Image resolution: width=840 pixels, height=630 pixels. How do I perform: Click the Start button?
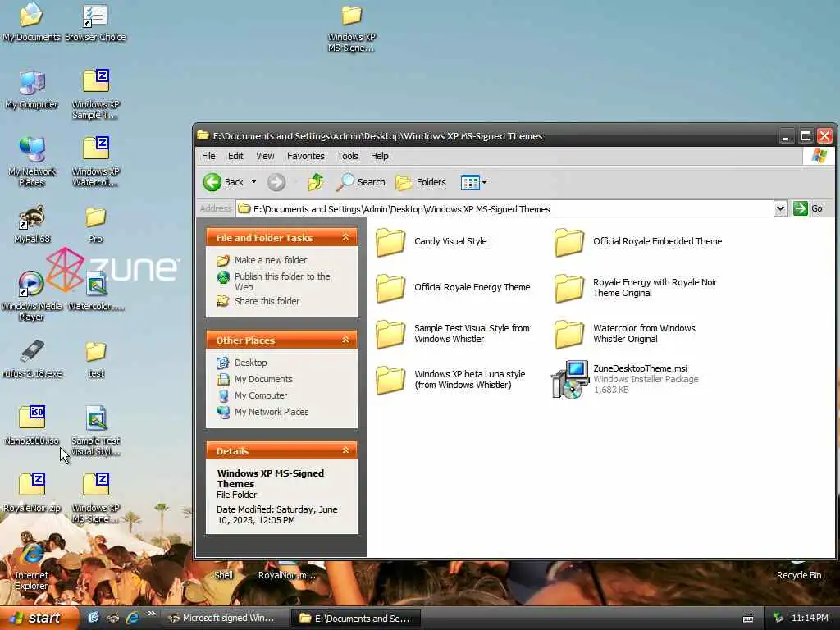coord(39,619)
